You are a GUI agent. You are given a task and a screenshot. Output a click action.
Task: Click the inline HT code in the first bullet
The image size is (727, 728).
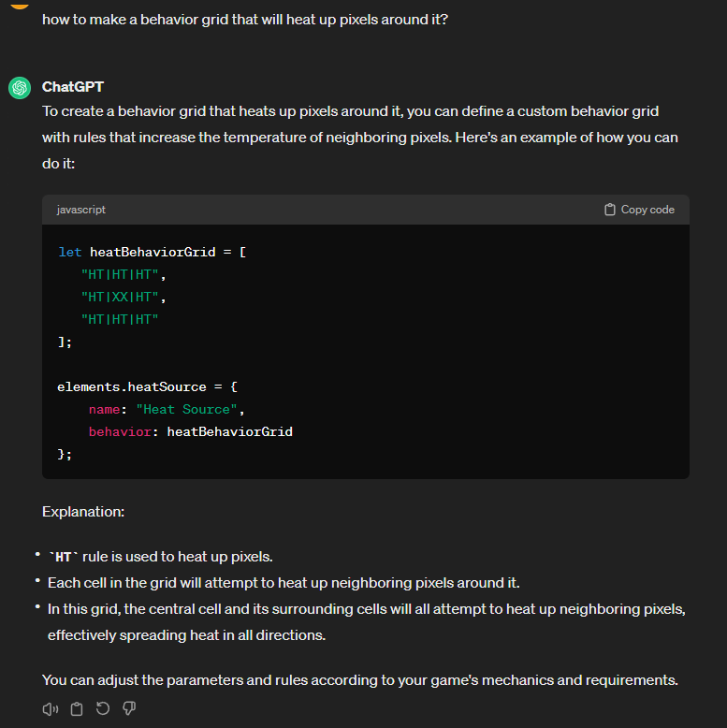pyautogui.click(x=64, y=558)
